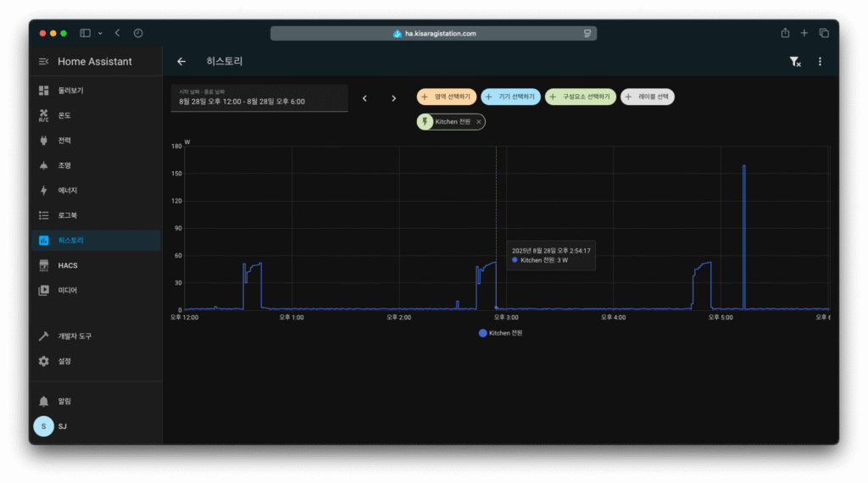
Task: Remove the Kitchen 전원 entity chip
Action: 479,122
